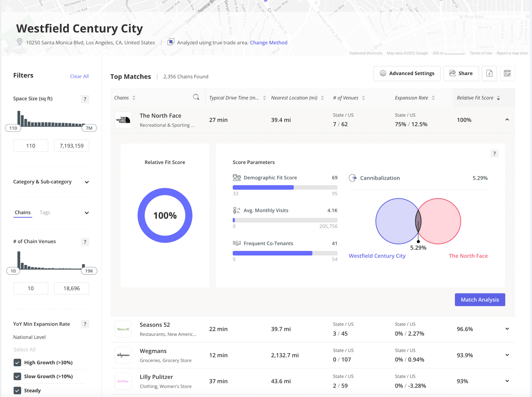
Task: Switch to the Chains tab
Action: tap(23, 212)
